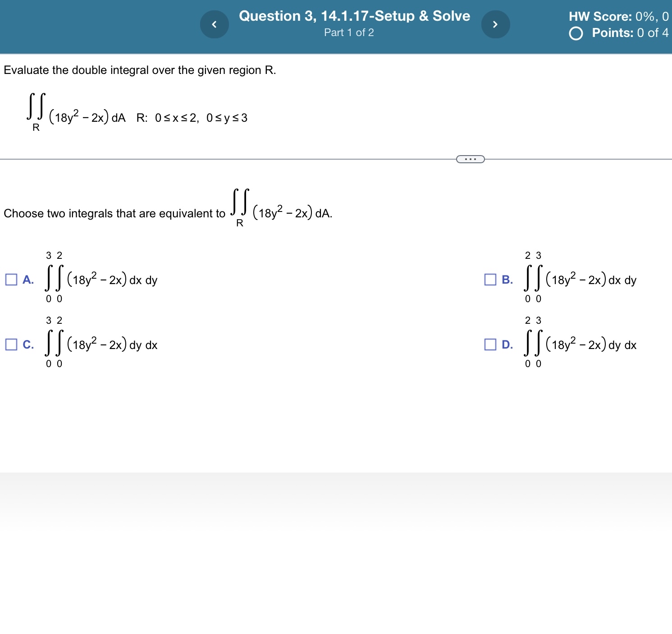Click 'Evaluate the double integral' instruction text
The height and width of the screenshot is (634, 672).
[140, 70]
